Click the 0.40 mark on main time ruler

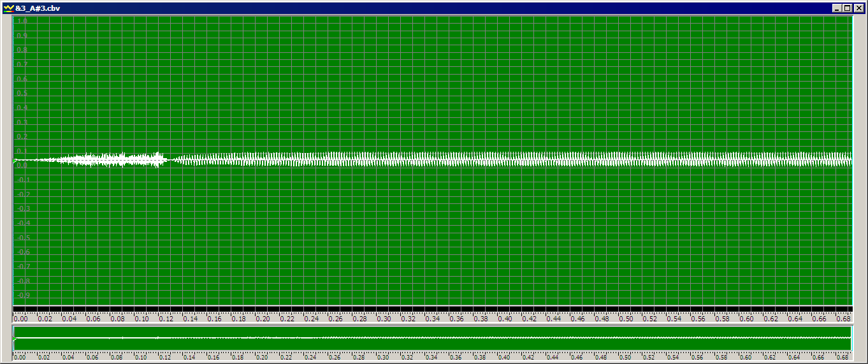click(505, 318)
